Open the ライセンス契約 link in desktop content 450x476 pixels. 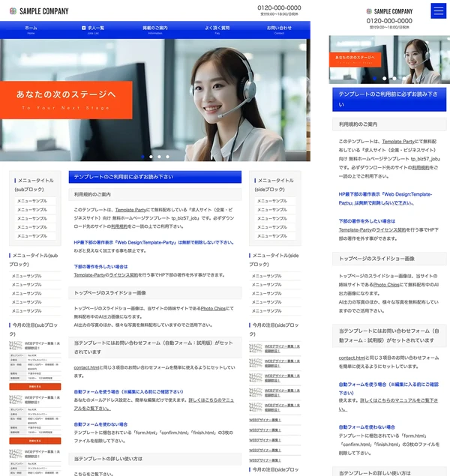pyautogui.click(x=123, y=275)
